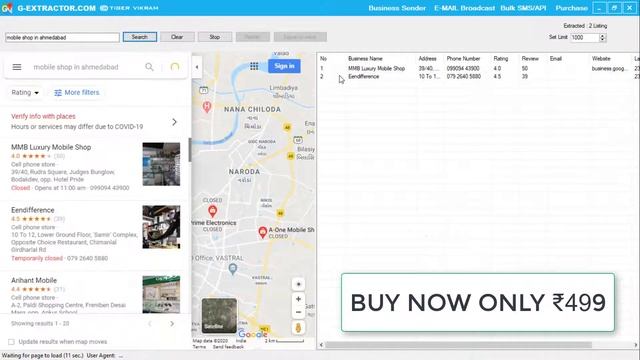The image size is (640, 360).
Task: Click the G-Extractor logo icon
Action: [7, 8]
